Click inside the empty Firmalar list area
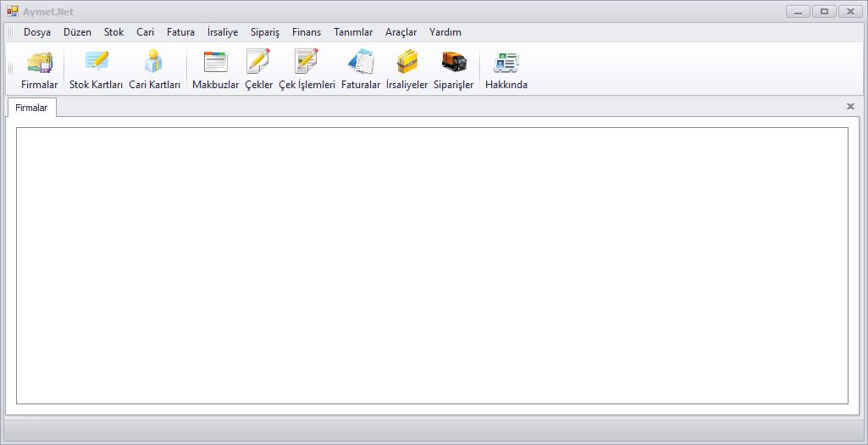 432,265
